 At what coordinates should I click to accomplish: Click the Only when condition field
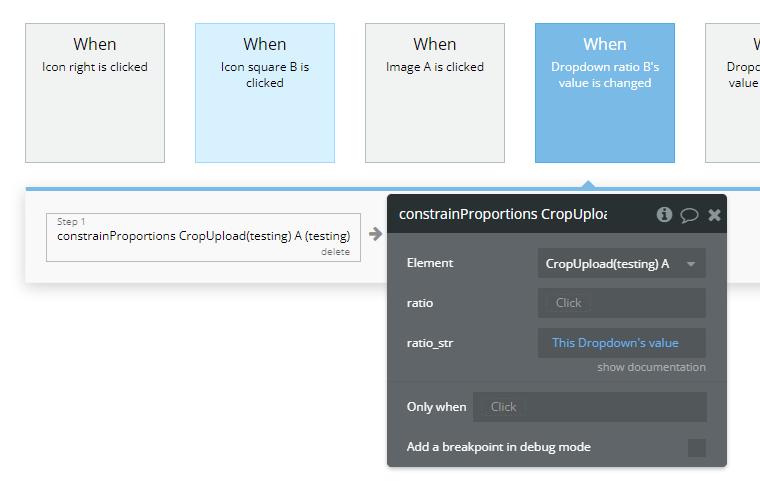coord(589,407)
